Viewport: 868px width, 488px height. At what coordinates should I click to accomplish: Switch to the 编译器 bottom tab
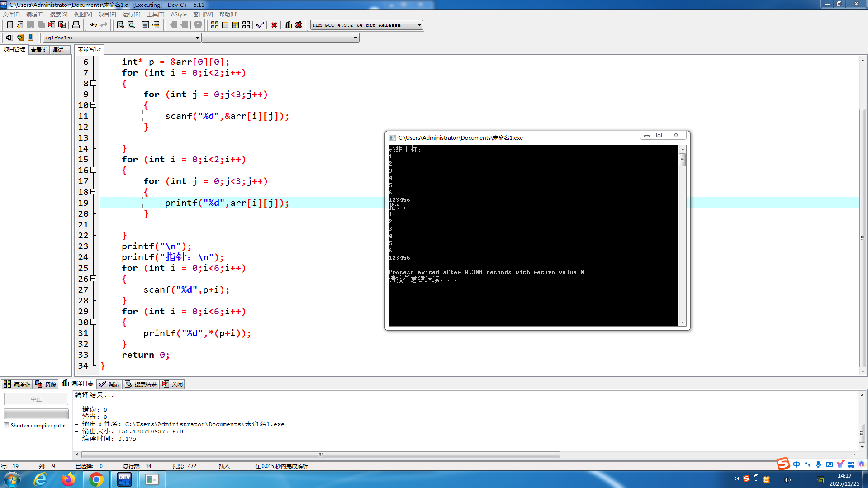pos(17,384)
